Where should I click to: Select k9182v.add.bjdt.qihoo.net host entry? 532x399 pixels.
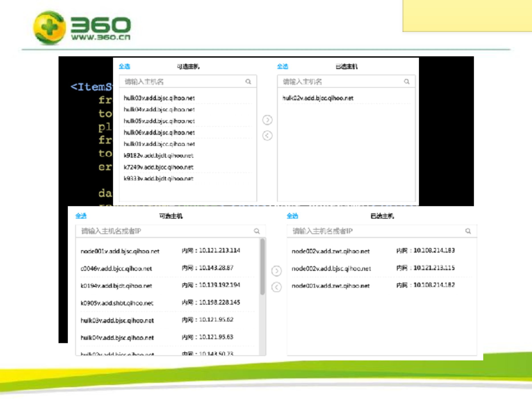pyautogui.click(x=158, y=156)
